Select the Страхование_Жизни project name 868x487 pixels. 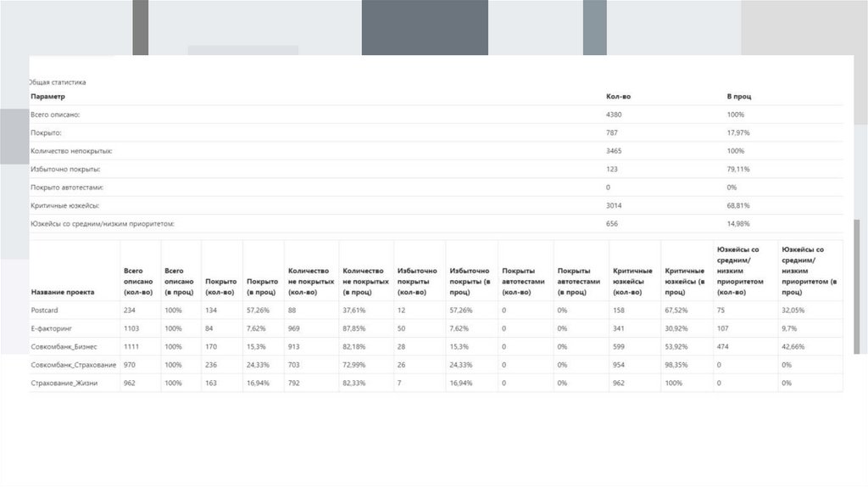[x=63, y=383]
